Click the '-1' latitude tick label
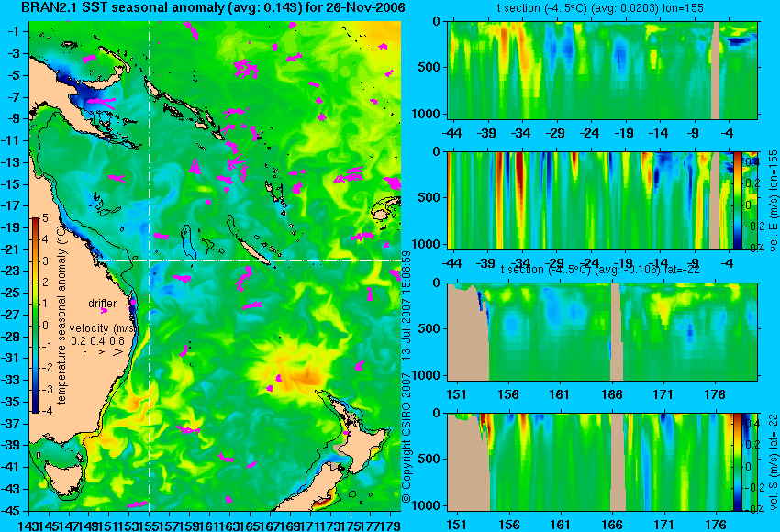The width and height of the screenshot is (780, 532). click(x=13, y=32)
